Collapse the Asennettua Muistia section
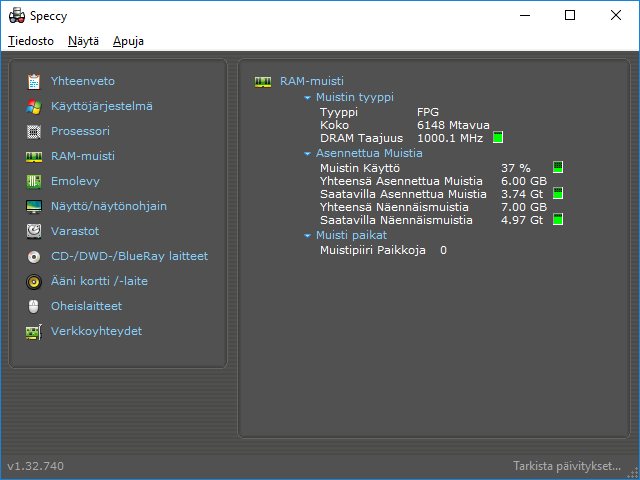Screen dimensions: 640x480 pyautogui.click(x=308, y=154)
